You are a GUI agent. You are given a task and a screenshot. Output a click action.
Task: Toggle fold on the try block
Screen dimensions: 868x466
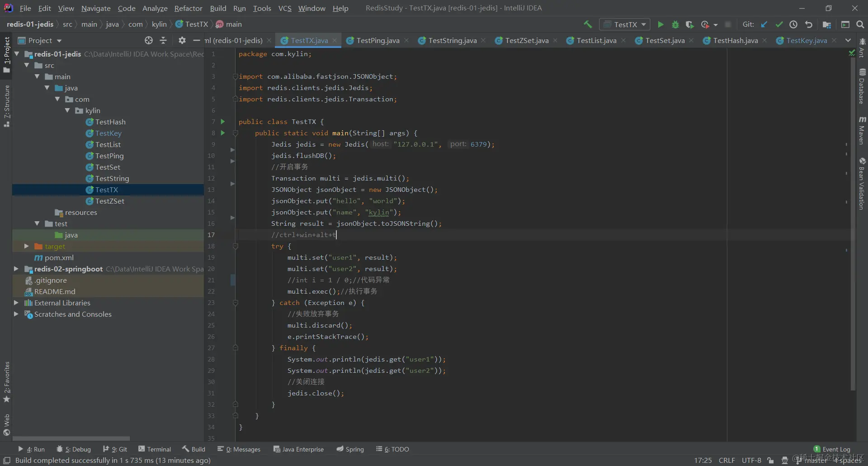tap(235, 246)
